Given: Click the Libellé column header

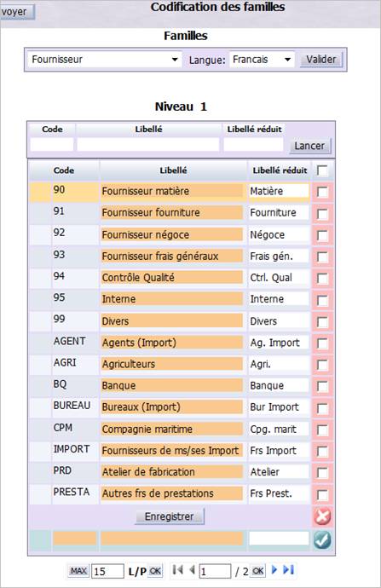Looking at the screenshot, I should tap(173, 170).
